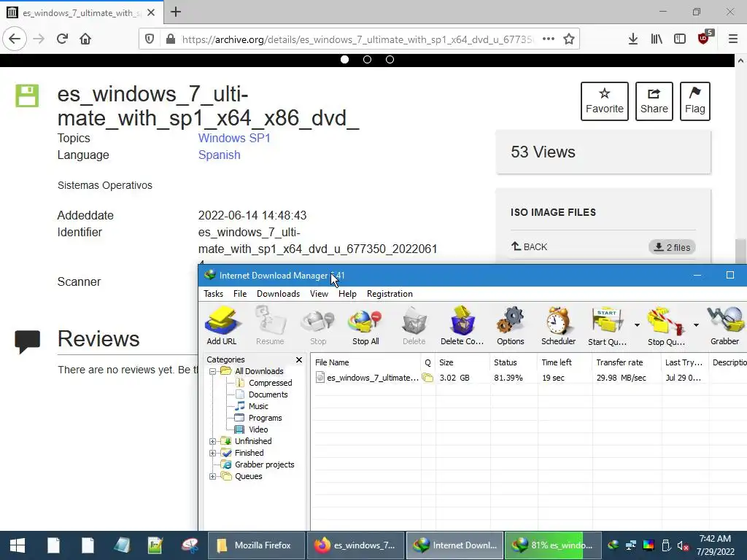
Task: Open a new Firefox tab
Action: tap(176, 12)
